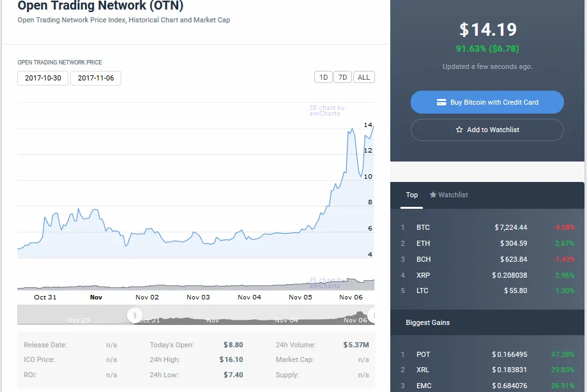Click the 24h High value $16.10
Viewport: 587px width, 392px height.
(x=231, y=359)
